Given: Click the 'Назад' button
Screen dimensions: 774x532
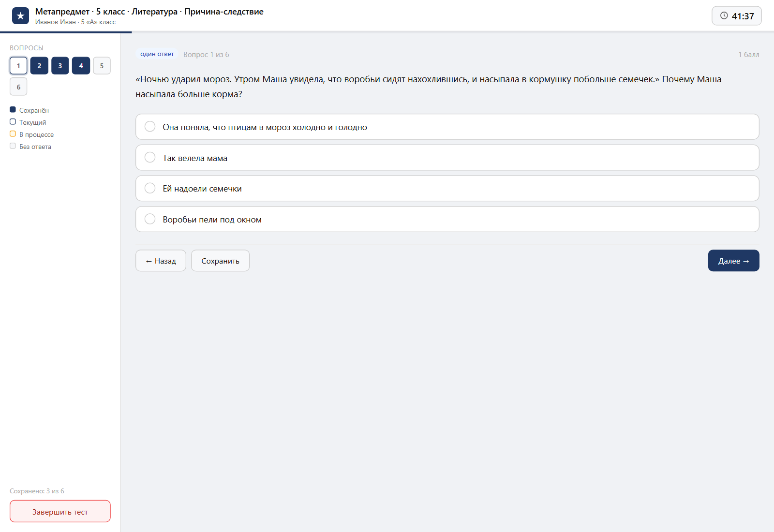Looking at the screenshot, I should (x=161, y=261).
